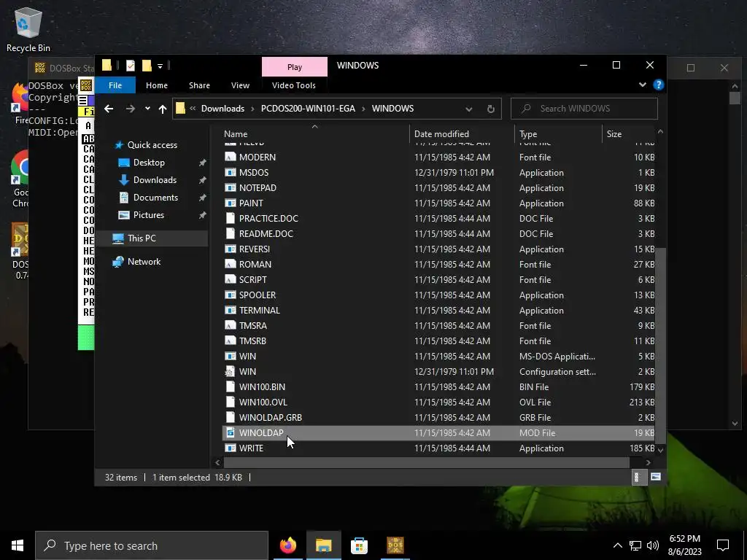The image size is (747, 560).
Task: Go to Downloads in the breadcrumb path
Action: [x=222, y=109]
